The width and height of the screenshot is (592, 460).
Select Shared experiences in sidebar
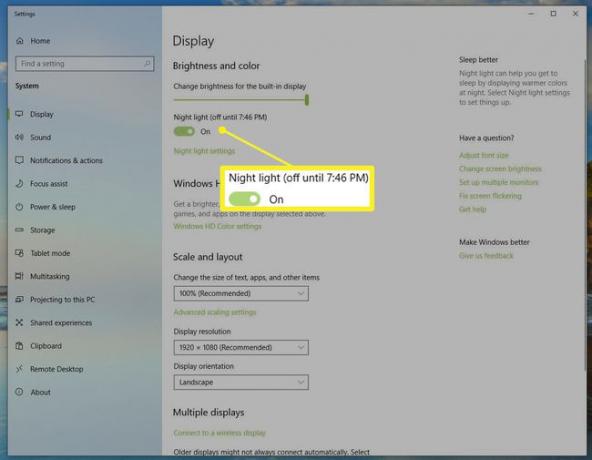point(61,323)
